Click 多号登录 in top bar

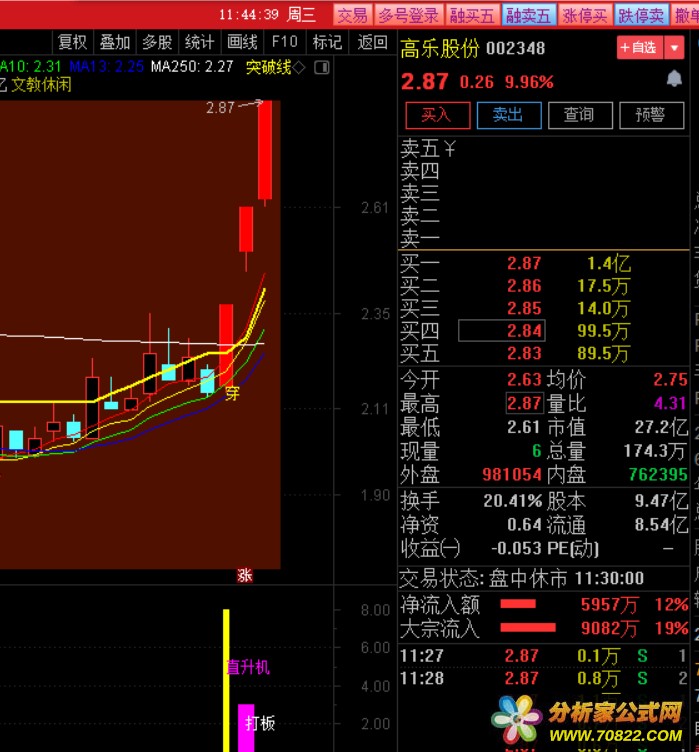pos(408,15)
